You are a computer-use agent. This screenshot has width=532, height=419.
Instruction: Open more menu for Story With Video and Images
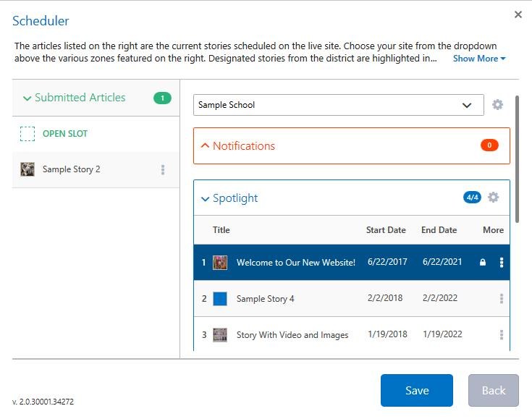coord(502,335)
